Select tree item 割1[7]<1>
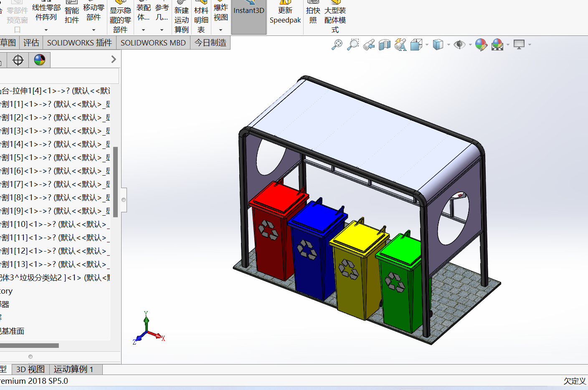The height and width of the screenshot is (390, 588). click(x=55, y=184)
